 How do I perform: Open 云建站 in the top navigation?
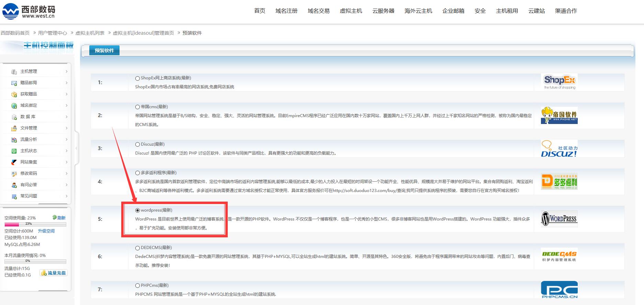coord(536,11)
